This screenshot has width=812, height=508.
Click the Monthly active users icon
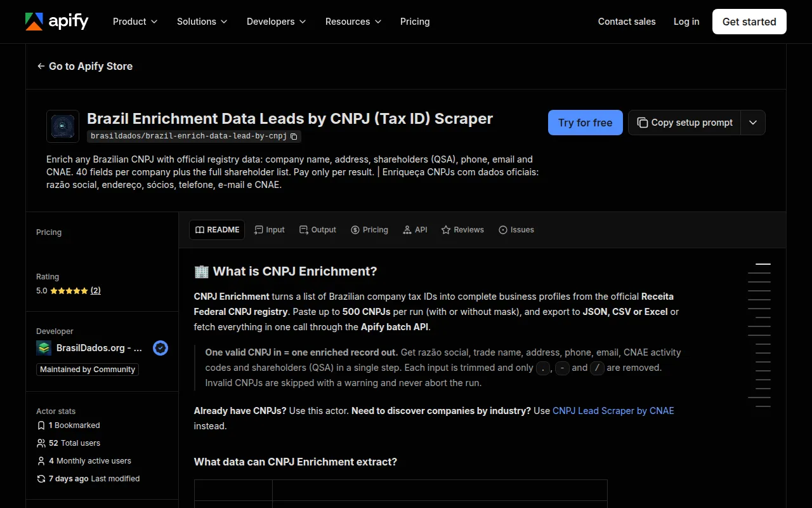(x=41, y=461)
